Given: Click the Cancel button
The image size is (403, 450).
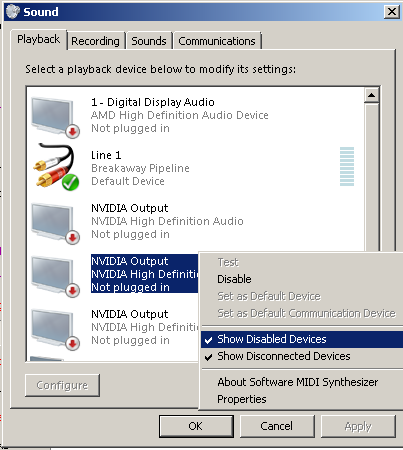Looking at the screenshot, I should [277, 426].
